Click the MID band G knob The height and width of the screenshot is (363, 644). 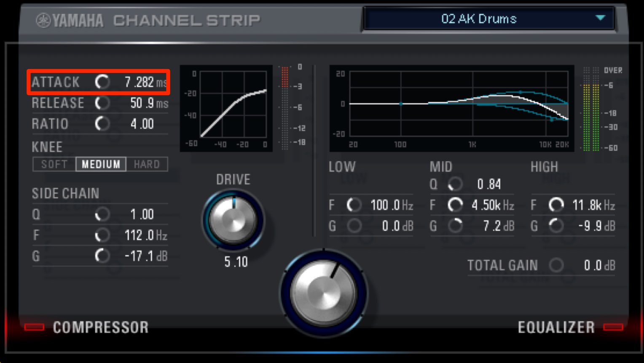pos(455,226)
